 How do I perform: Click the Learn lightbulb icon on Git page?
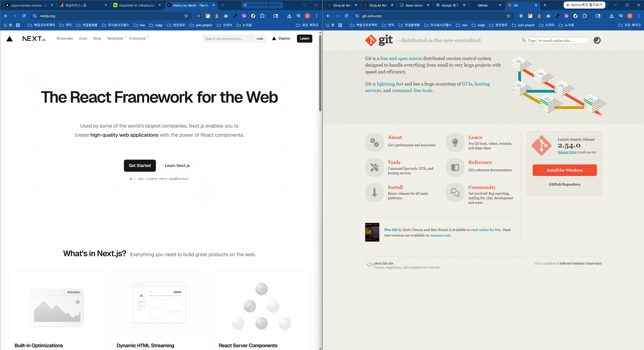(455, 142)
